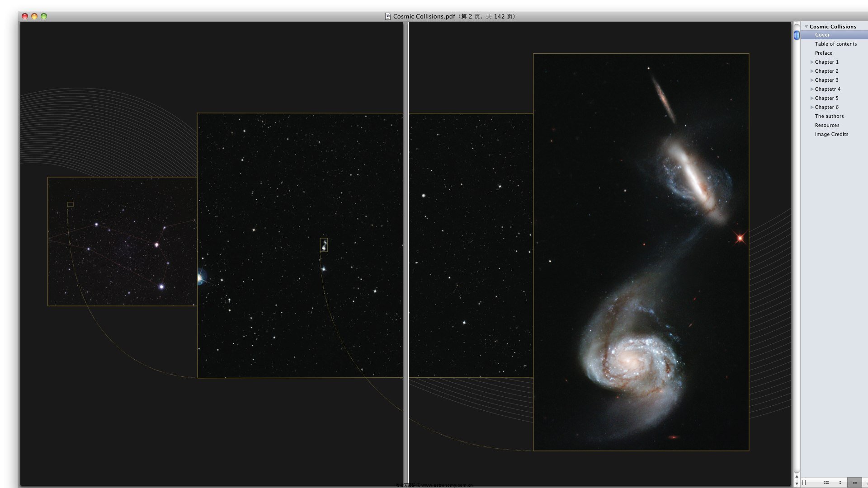Click the large interacting galaxies image
The height and width of the screenshot is (488, 868).
click(641, 252)
